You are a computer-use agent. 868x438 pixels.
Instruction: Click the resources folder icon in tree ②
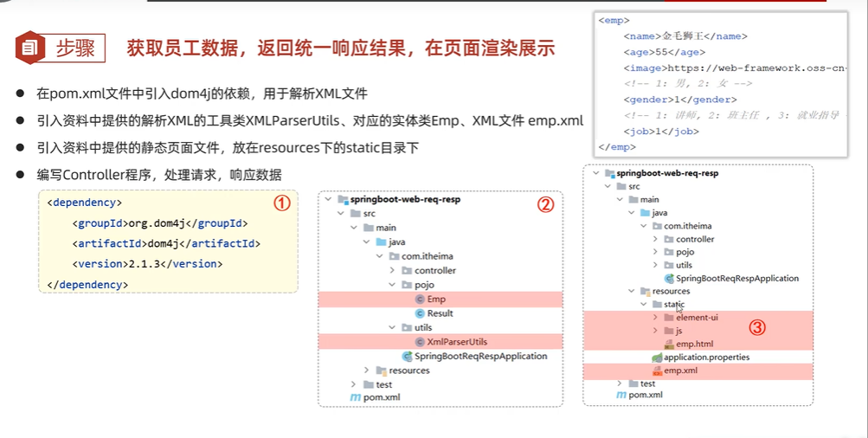click(x=381, y=370)
